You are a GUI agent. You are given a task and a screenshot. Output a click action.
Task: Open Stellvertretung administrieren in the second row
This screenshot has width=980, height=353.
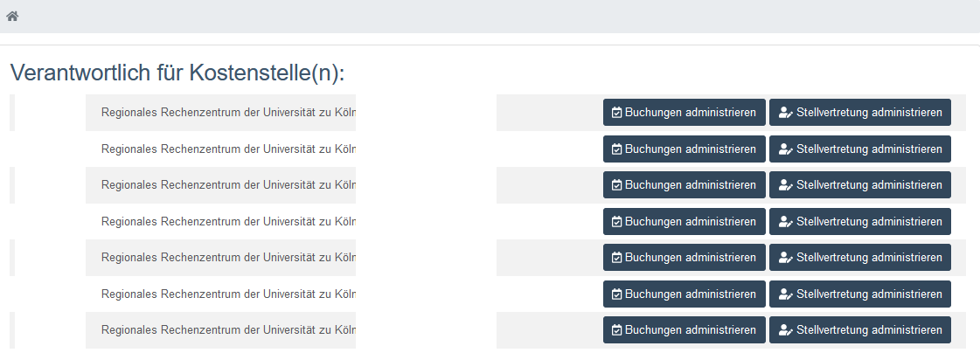pos(860,149)
